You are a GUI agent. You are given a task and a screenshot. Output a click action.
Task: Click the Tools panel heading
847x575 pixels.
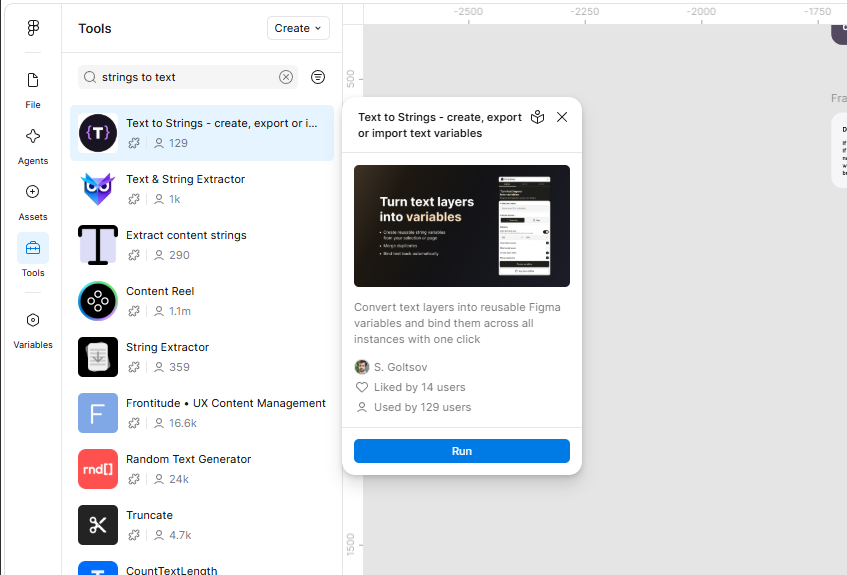click(95, 29)
